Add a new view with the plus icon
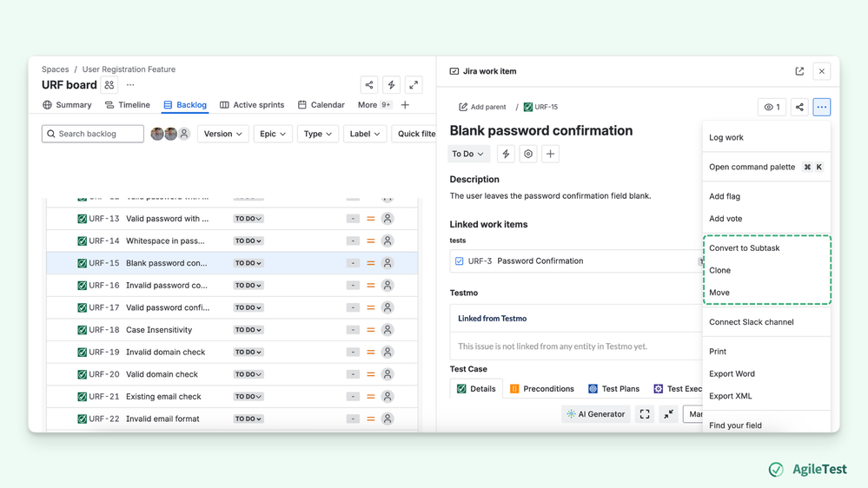Screen dimensions: 868x488 pos(405,104)
